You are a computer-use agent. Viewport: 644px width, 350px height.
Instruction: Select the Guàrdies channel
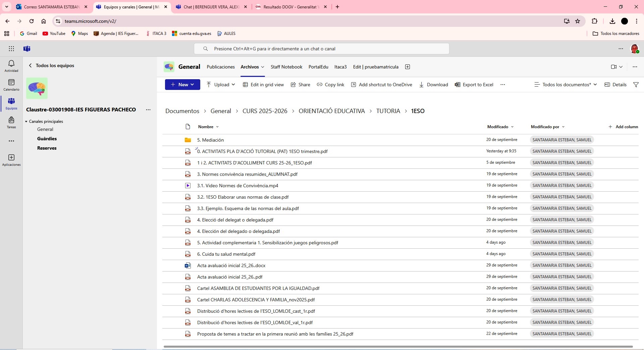[x=47, y=139]
